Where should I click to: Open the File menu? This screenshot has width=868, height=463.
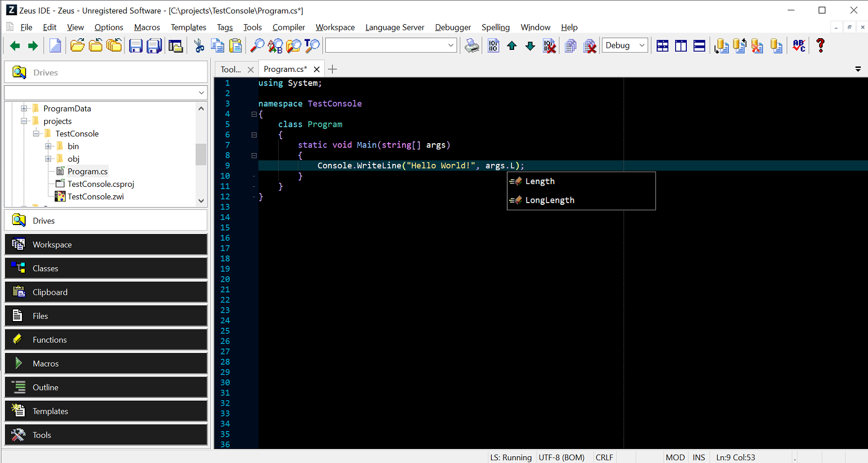pos(26,27)
